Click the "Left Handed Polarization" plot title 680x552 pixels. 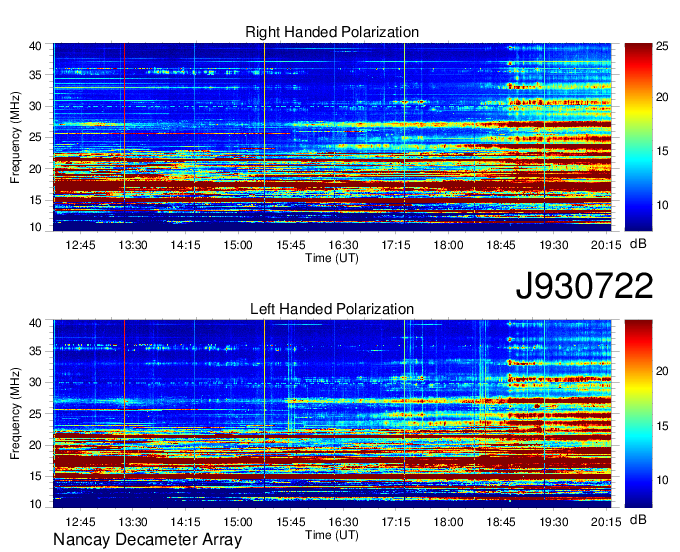pos(332,309)
